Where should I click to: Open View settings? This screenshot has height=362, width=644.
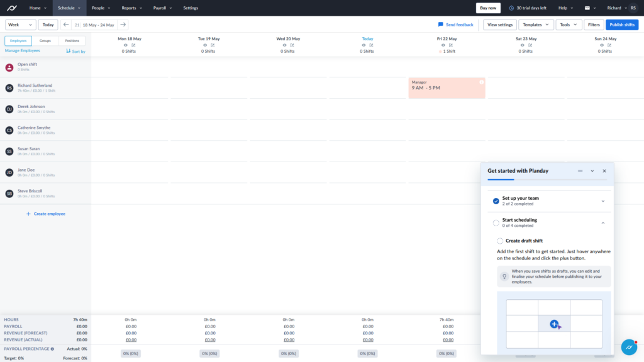(x=500, y=25)
